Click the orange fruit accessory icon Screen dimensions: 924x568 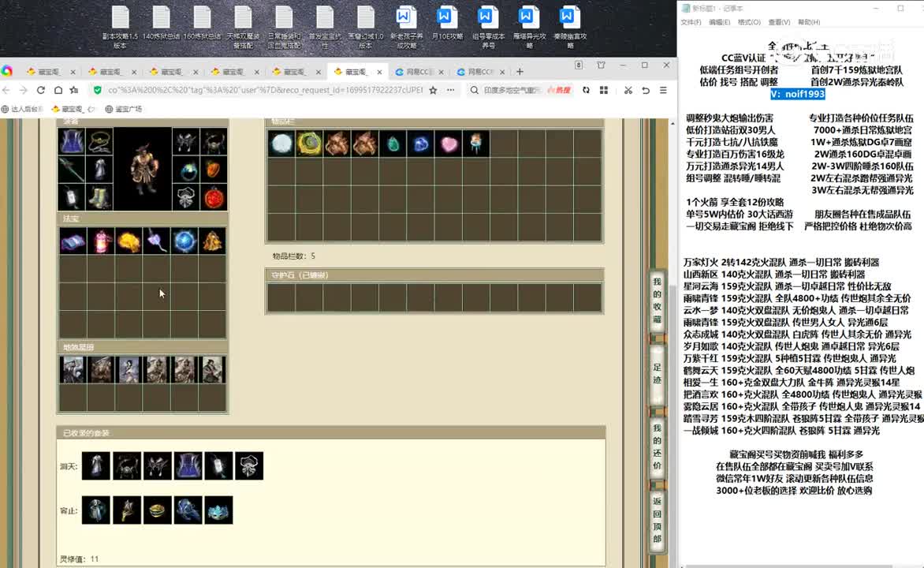[214, 170]
